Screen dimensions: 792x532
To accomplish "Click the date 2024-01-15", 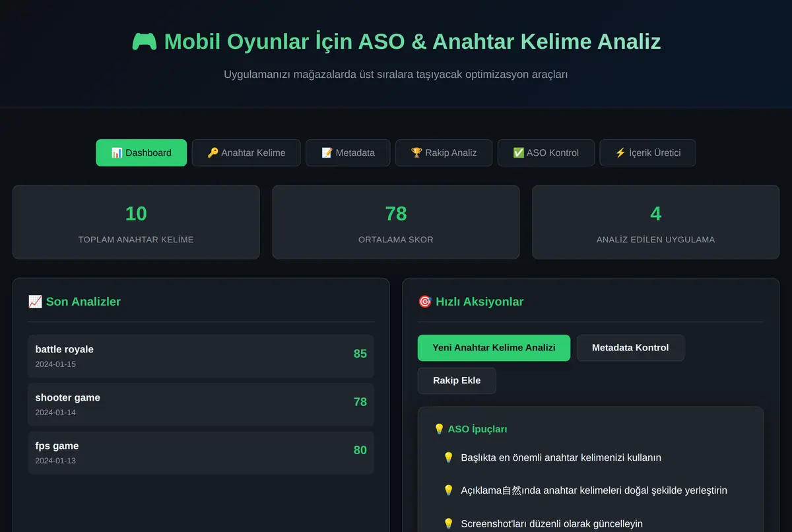I will click(55, 364).
